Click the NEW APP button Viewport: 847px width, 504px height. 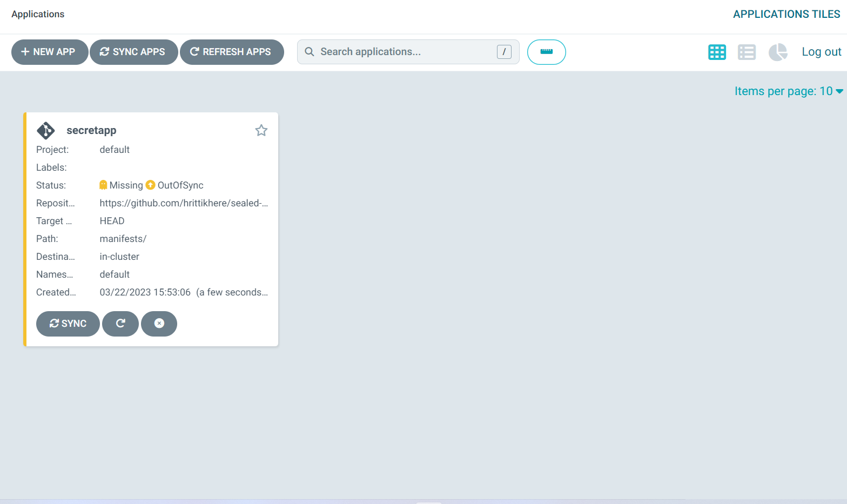coord(50,52)
